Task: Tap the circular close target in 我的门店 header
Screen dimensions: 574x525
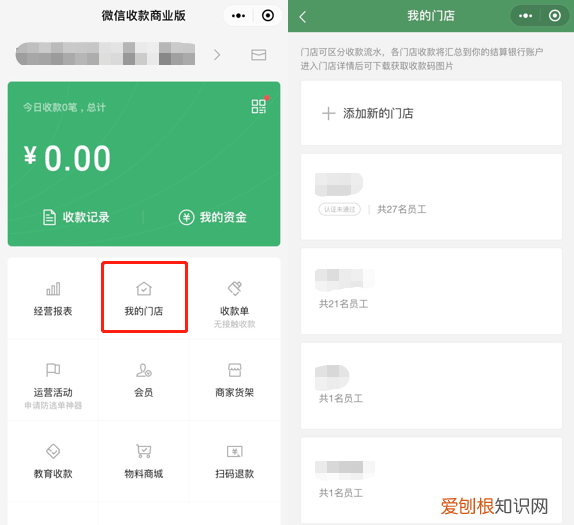Action: (555, 16)
